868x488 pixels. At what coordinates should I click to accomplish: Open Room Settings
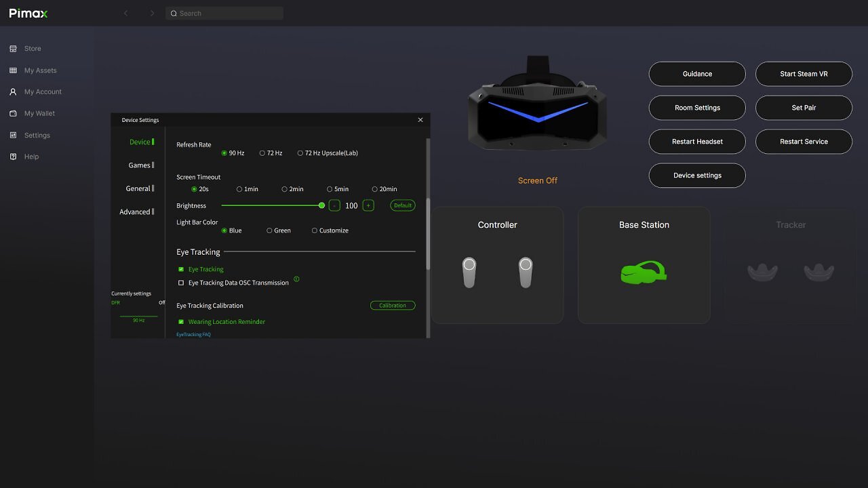697,108
